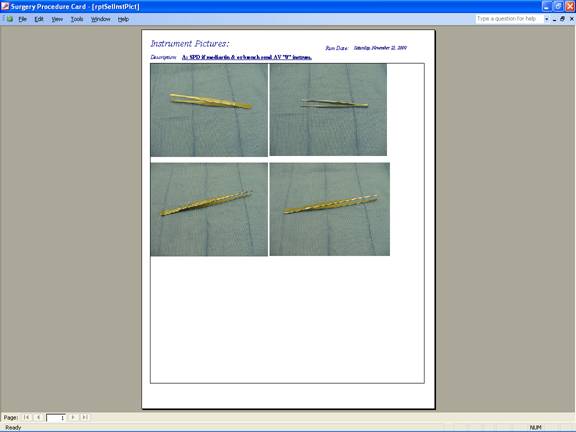Go to the first page
The image size is (576, 432).
click(x=26, y=417)
